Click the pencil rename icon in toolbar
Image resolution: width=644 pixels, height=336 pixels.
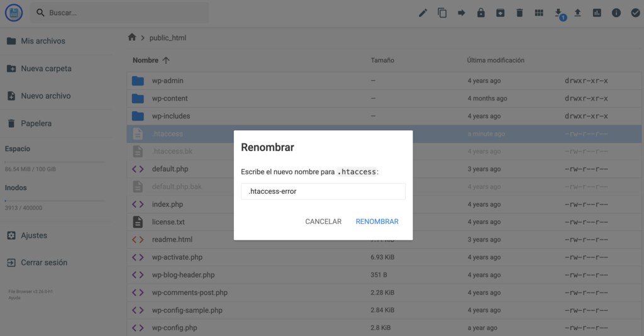423,13
